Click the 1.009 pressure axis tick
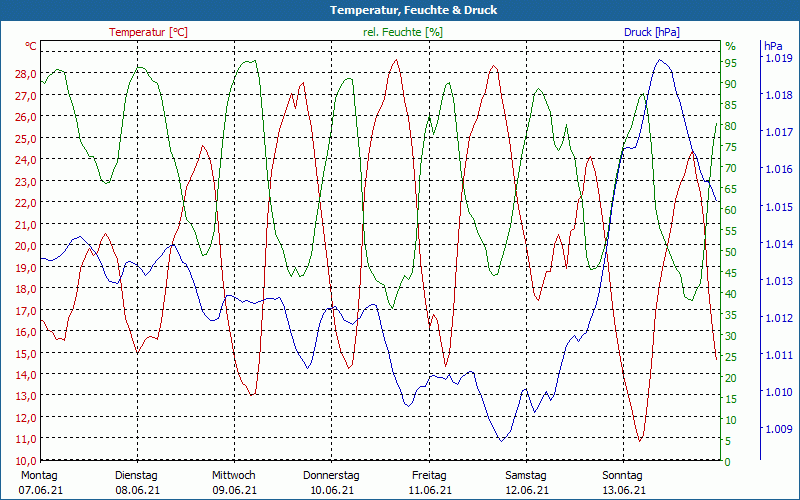The image size is (800, 500). click(x=778, y=429)
